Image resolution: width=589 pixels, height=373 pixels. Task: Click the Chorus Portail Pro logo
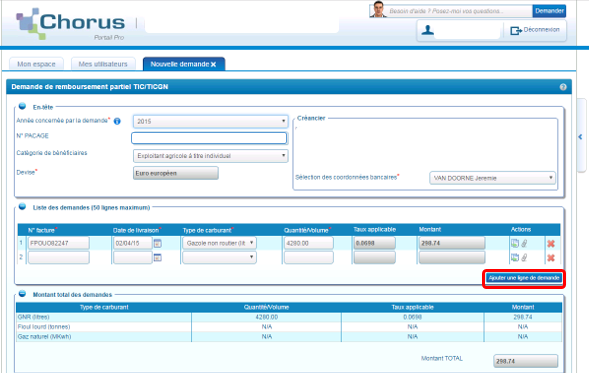click(x=71, y=24)
